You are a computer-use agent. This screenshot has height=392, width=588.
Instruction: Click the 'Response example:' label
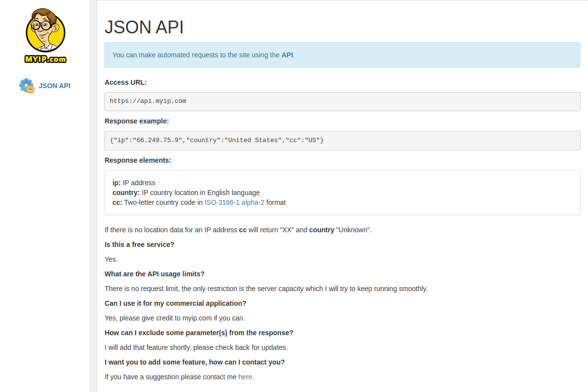(137, 121)
